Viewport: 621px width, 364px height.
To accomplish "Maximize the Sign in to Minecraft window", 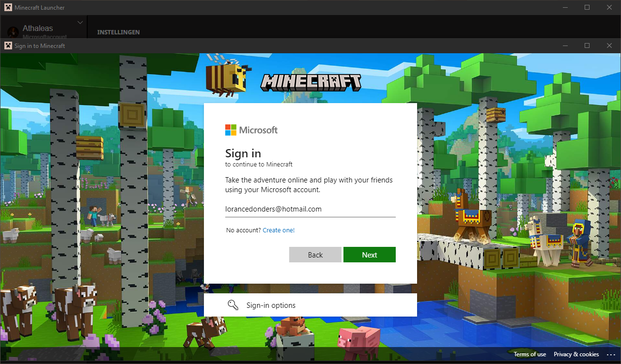I will pos(587,45).
